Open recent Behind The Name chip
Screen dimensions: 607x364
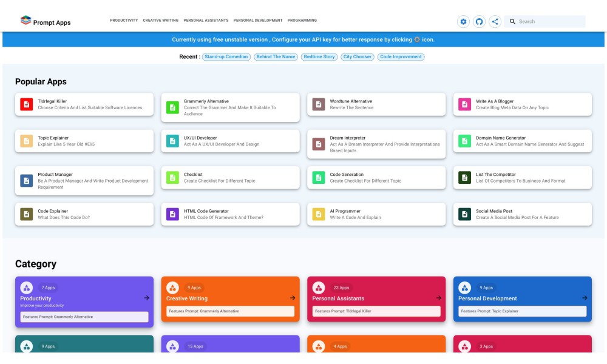(x=276, y=57)
